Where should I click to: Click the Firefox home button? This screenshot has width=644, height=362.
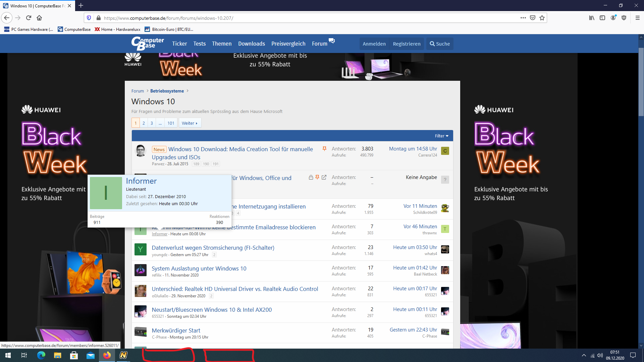pyautogui.click(x=39, y=18)
